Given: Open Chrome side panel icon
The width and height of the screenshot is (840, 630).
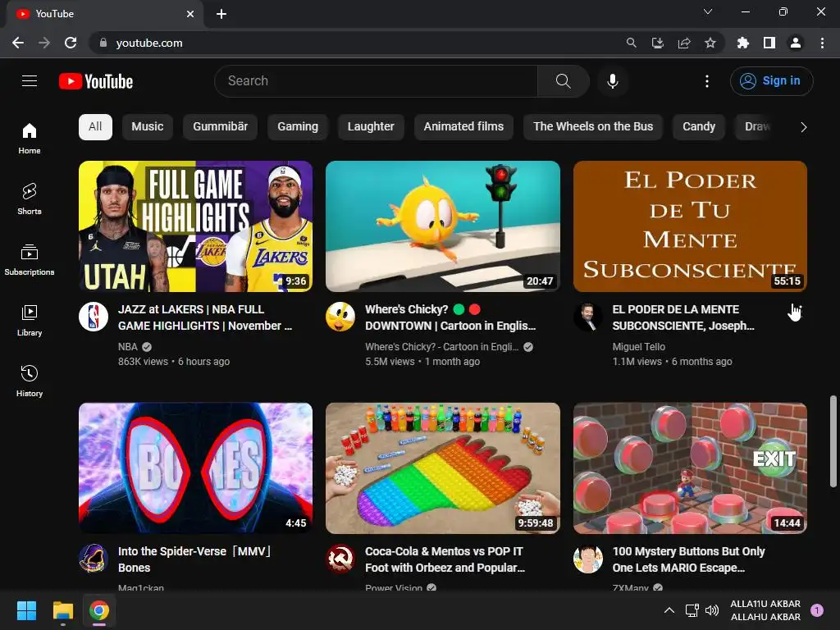Looking at the screenshot, I should pyautogui.click(x=769, y=43).
